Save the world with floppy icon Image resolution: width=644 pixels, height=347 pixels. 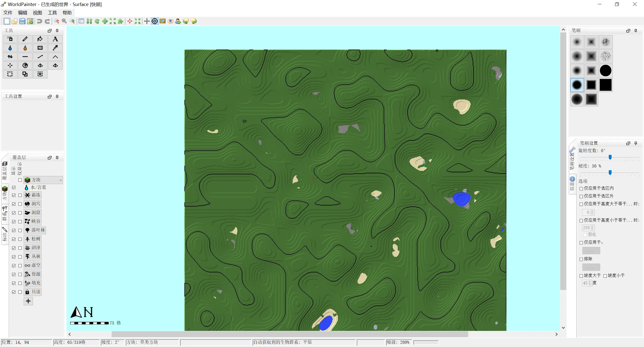(22, 21)
